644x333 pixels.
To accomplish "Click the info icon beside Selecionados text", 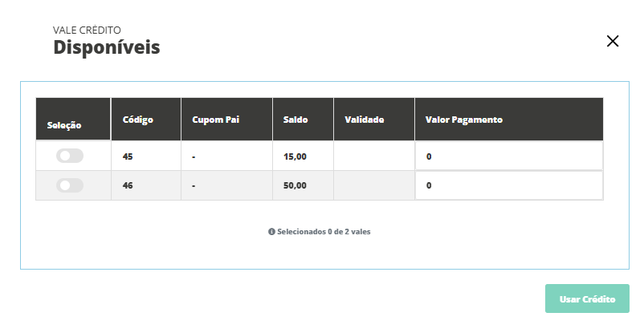I will [272, 232].
